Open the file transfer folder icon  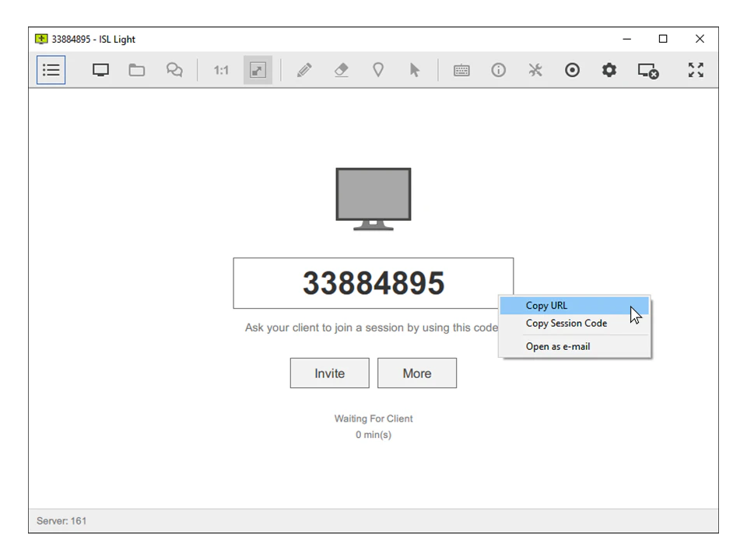pyautogui.click(x=137, y=70)
